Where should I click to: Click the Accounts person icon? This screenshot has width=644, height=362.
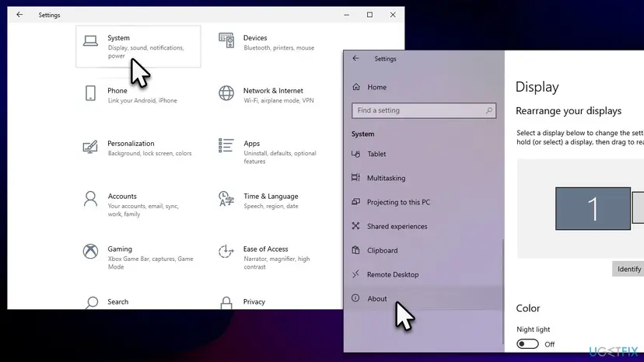coord(90,199)
